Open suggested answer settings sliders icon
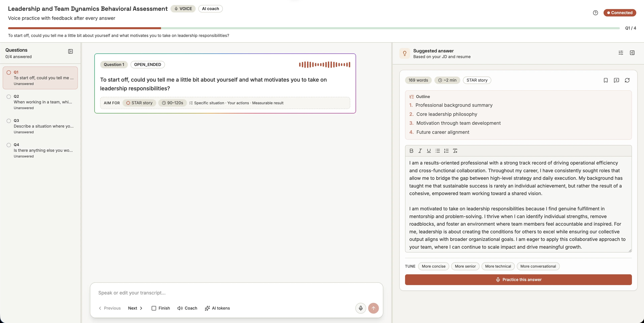Screen dimensions: 644x323 click(x=621, y=53)
